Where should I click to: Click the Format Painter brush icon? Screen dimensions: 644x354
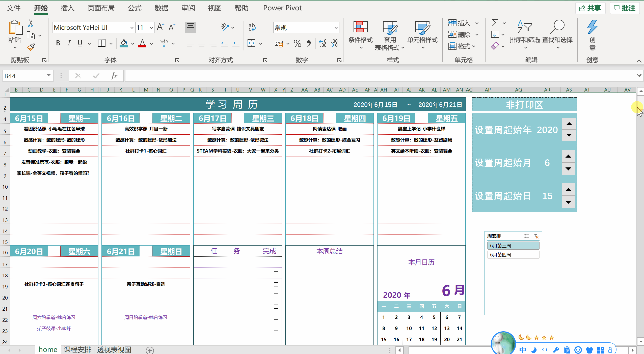click(x=31, y=47)
